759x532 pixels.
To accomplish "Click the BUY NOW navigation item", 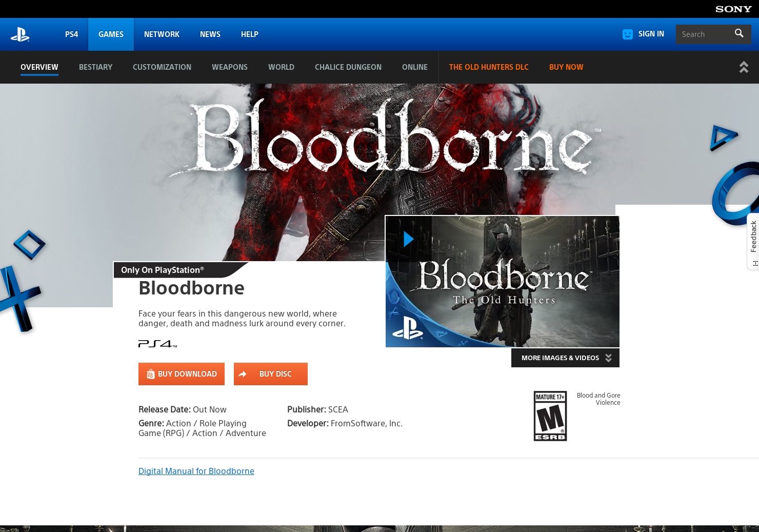I will (x=566, y=67).
